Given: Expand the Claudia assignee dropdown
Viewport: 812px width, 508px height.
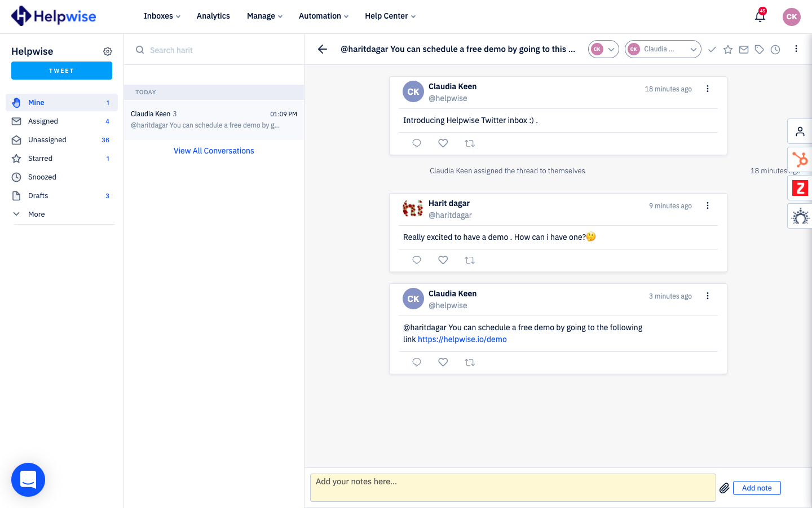Looking at the screenshot, I should tap(693, 49).
